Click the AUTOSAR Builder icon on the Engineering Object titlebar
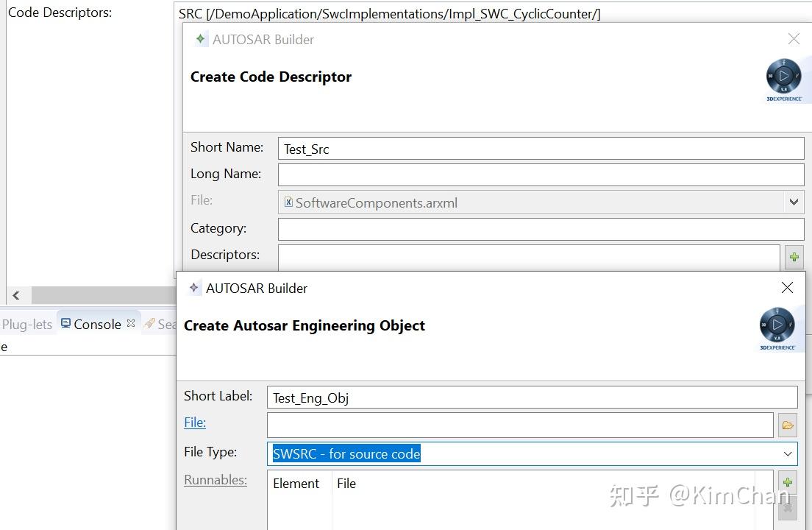 [194, 288]
